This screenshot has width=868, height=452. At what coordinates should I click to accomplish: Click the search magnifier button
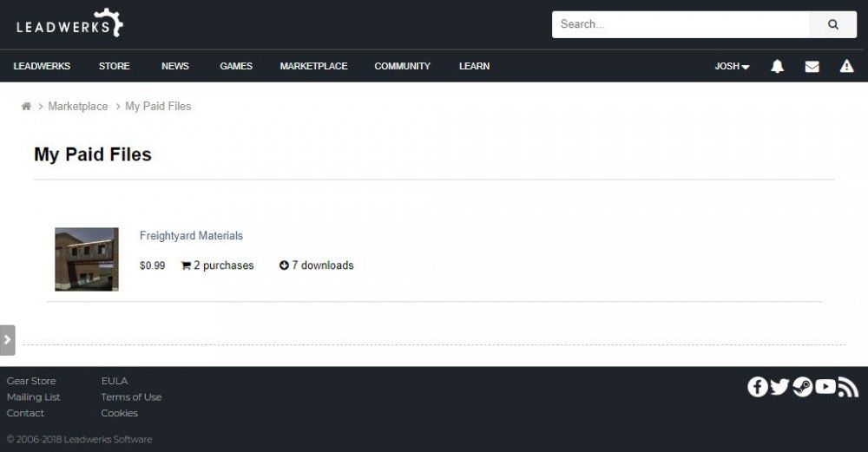coord(832,24)
